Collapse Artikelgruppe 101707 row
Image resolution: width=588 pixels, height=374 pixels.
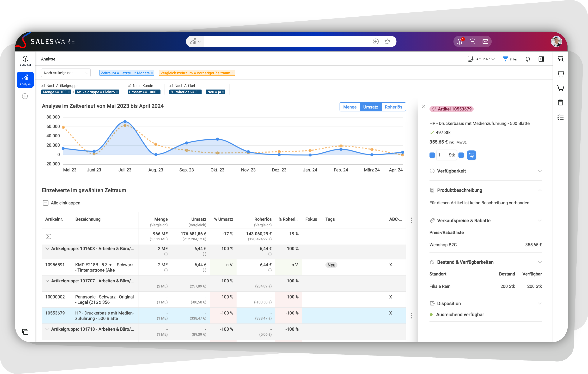pos(47,281)
